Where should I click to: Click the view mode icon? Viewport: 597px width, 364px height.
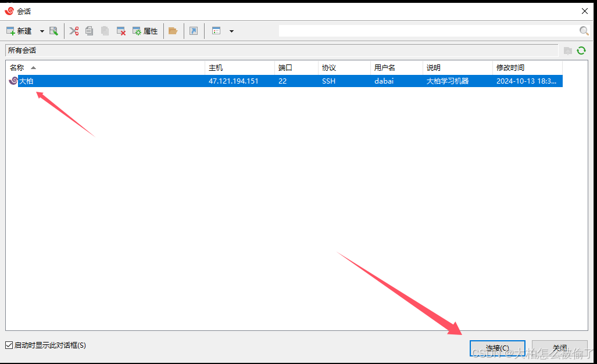216,31
